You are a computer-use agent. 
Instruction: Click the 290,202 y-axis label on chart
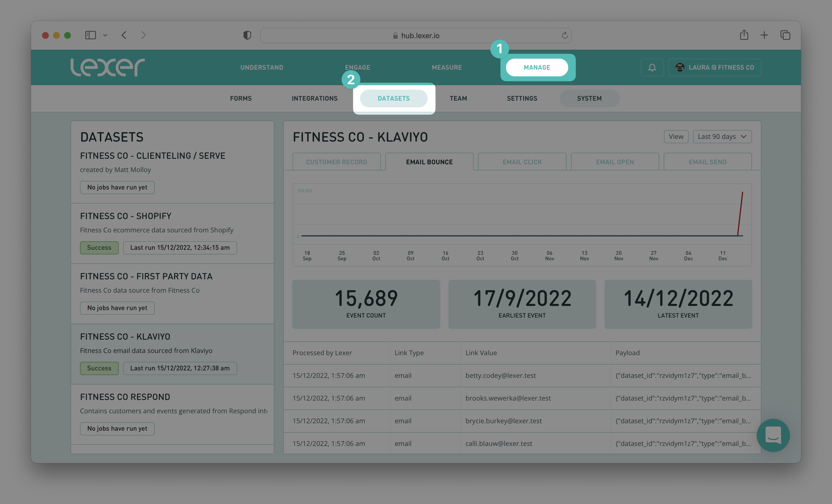304,191
